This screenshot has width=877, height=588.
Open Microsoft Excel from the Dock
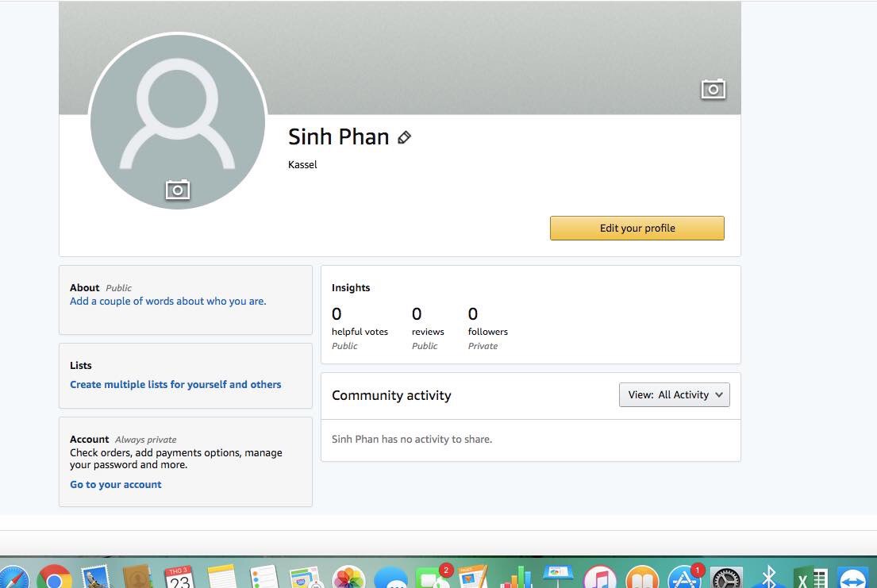[x=810, y=578]
